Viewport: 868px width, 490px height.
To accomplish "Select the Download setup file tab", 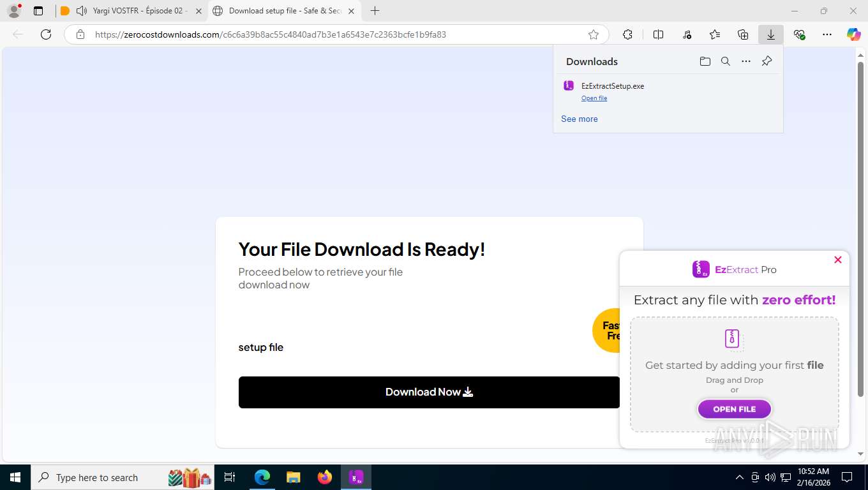I will 285,11.
